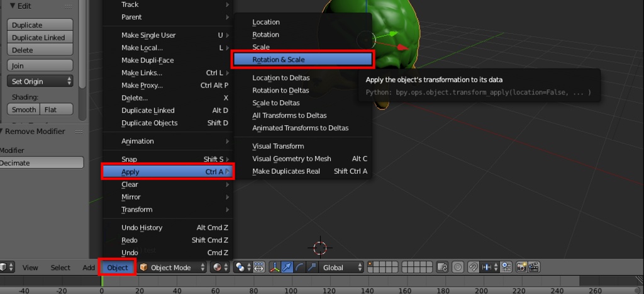644x294 pixels.
Task: Select Scale to Deltas
Action: [x=303, y=103]
